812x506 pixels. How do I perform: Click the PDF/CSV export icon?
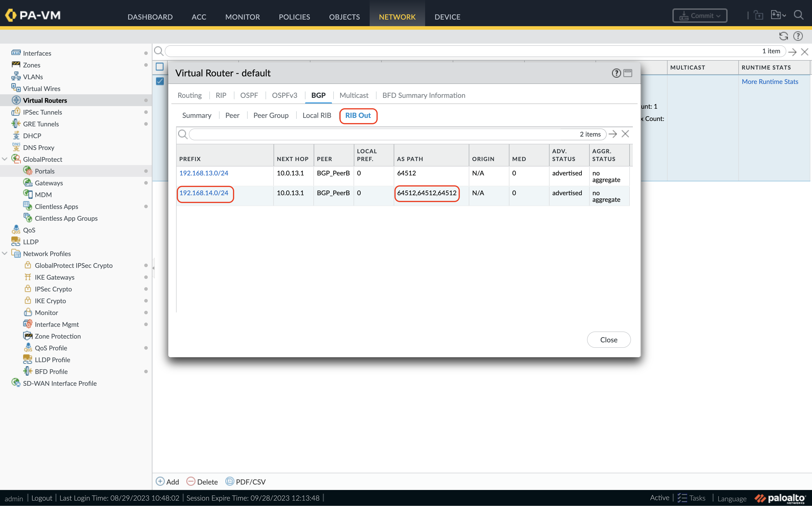229,481
